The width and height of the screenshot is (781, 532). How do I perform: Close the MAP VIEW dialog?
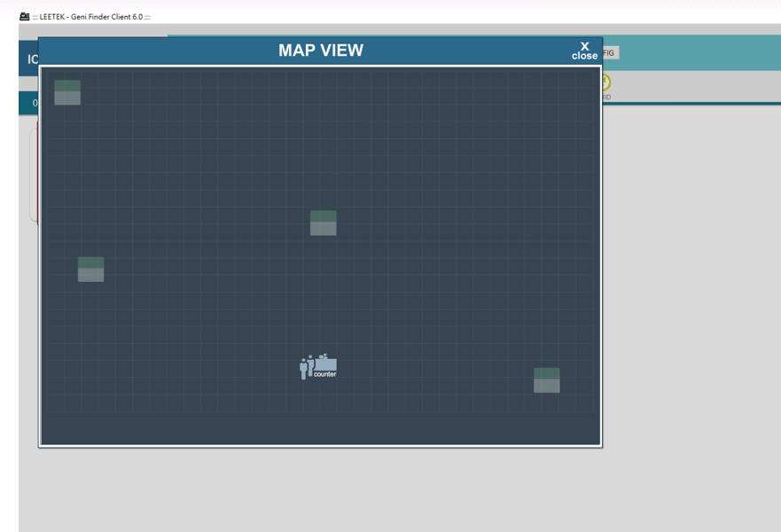click(x=584, y=51)
